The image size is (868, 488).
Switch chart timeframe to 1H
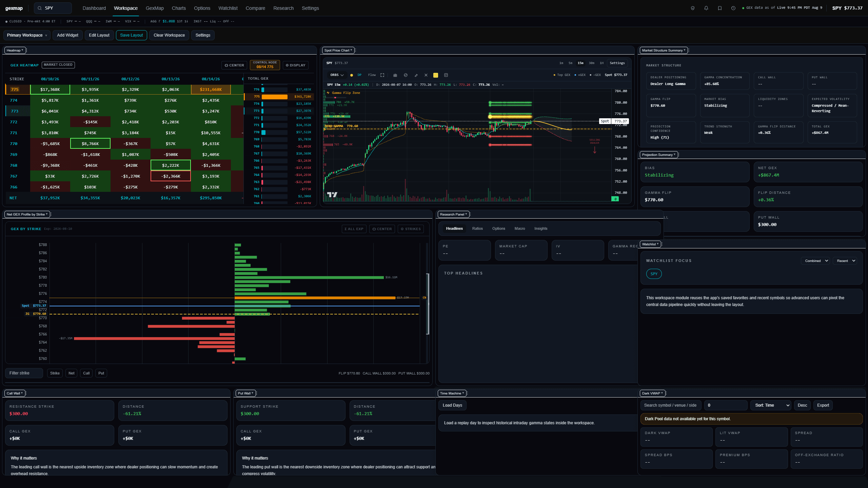pos(601,63)
